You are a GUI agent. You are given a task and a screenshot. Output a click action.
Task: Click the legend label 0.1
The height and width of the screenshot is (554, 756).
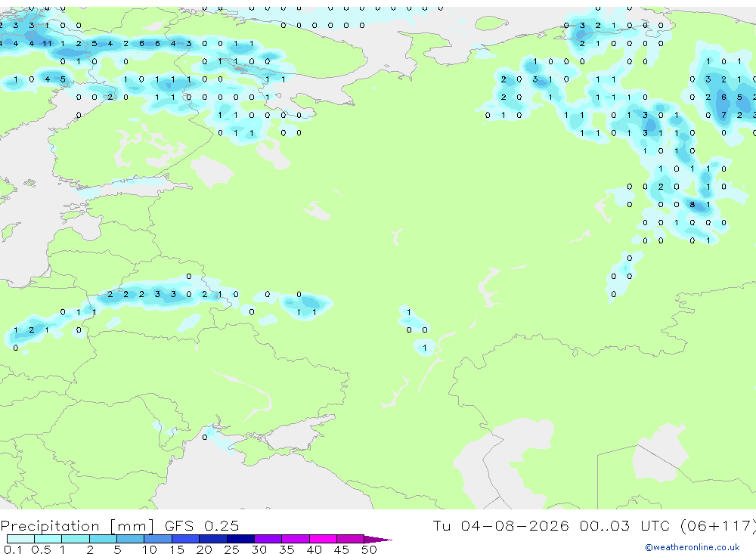pos(13,549)
